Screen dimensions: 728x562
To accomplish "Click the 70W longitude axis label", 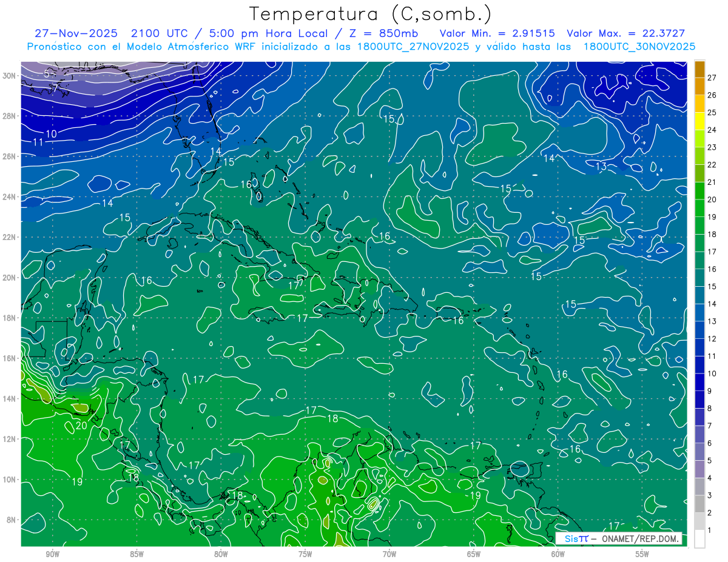I will [x=389, y=554].
